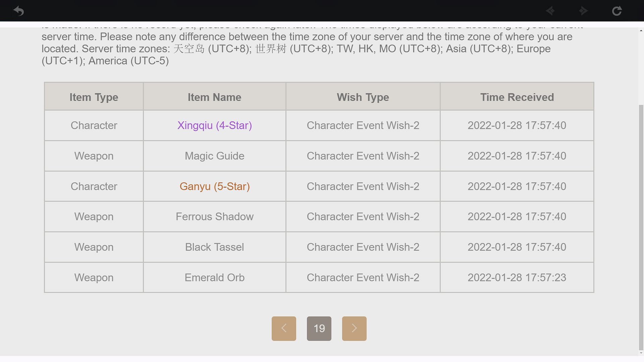Sort by Time Received column header
This screenshot has height=362, width=644.
pos(517,97)
